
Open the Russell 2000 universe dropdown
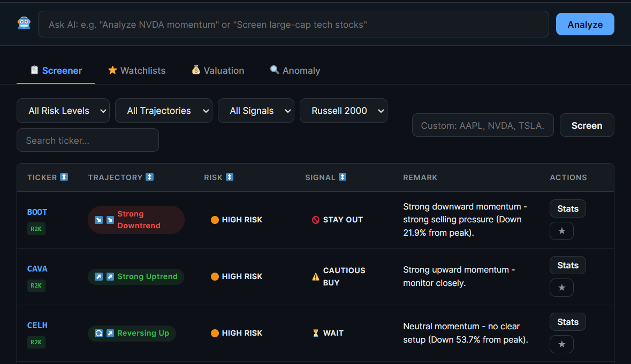tap(344, 111)
